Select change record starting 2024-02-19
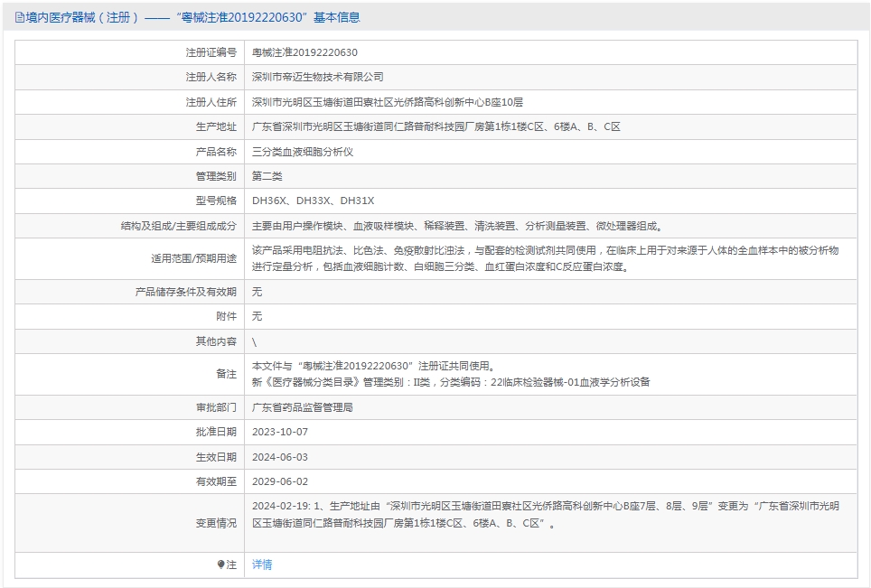 pyautogui.click(x=546, y=515)
